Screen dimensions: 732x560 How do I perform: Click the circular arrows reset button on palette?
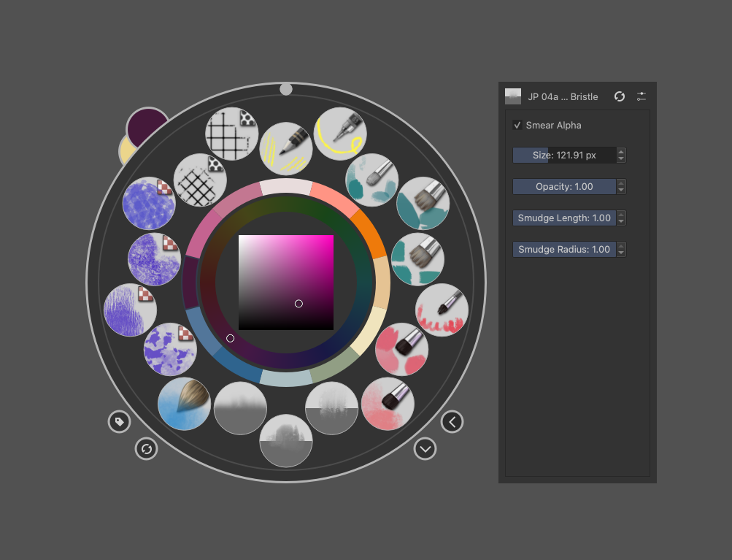pyautogui.click(x=146, y=449)
